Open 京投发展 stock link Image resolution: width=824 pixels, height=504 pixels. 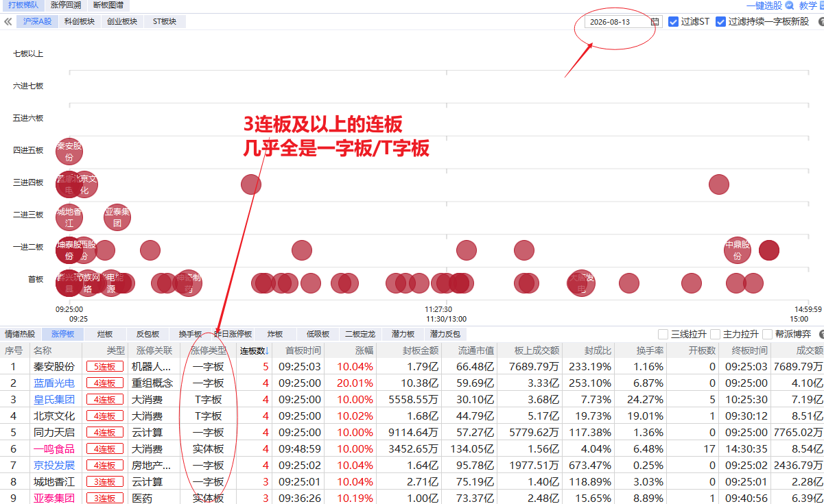54,465
